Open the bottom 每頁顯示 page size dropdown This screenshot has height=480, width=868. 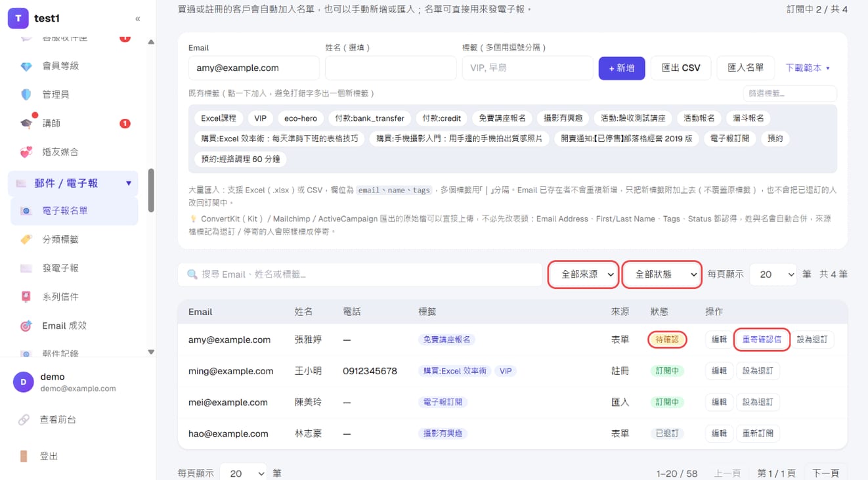pyautogui.click(x=243, y=473)
